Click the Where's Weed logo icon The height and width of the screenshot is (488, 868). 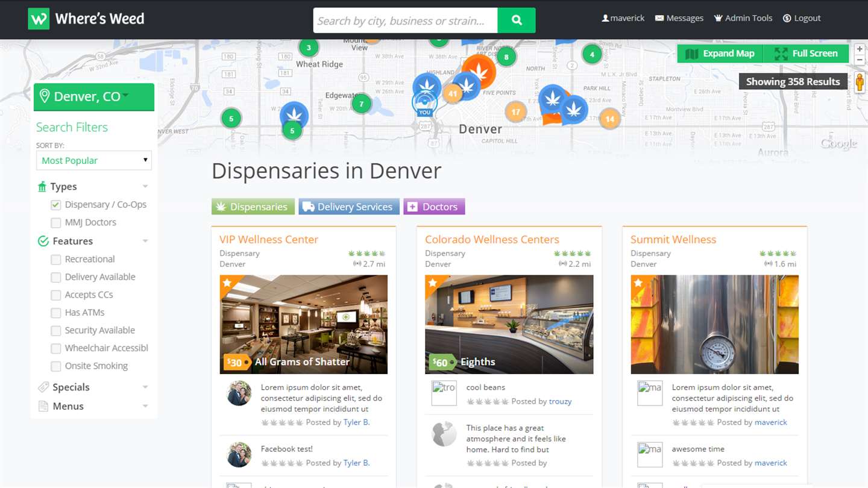(x=39, y=19)
